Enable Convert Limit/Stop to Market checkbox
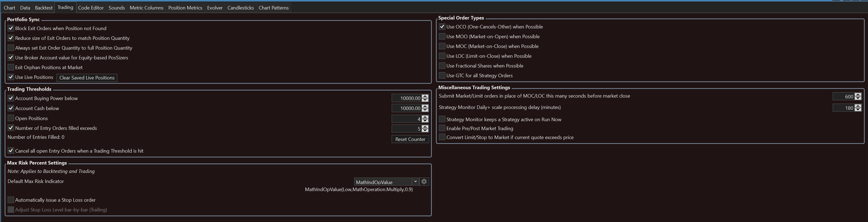868x222 pixels. pyautogui.click(x=442, y=137)
